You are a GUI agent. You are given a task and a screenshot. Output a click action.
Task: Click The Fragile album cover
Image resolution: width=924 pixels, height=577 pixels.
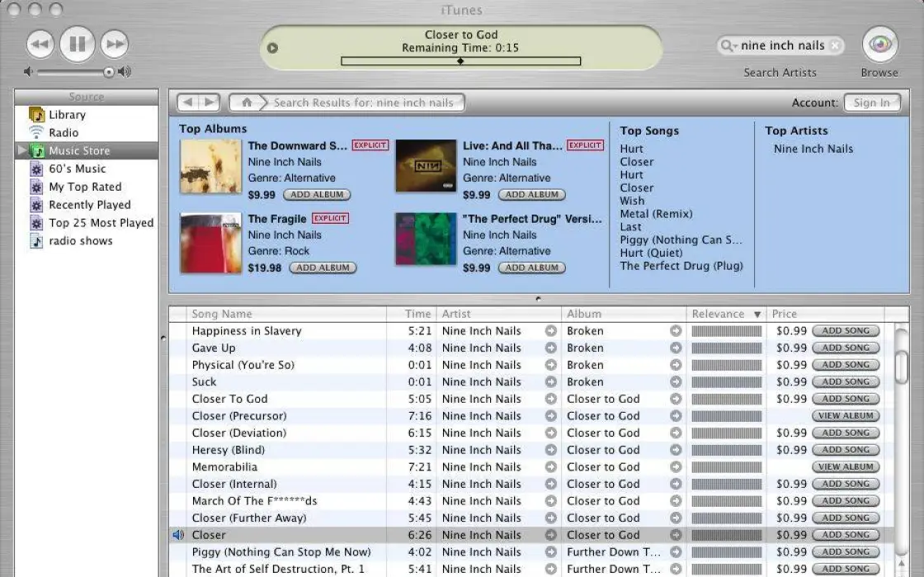[210, 243]
